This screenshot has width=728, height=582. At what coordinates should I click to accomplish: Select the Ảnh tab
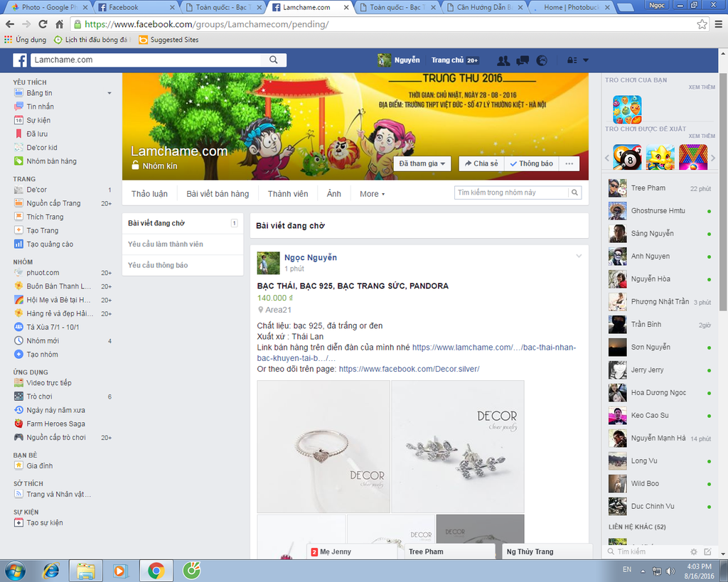click(x=334, y=194)
